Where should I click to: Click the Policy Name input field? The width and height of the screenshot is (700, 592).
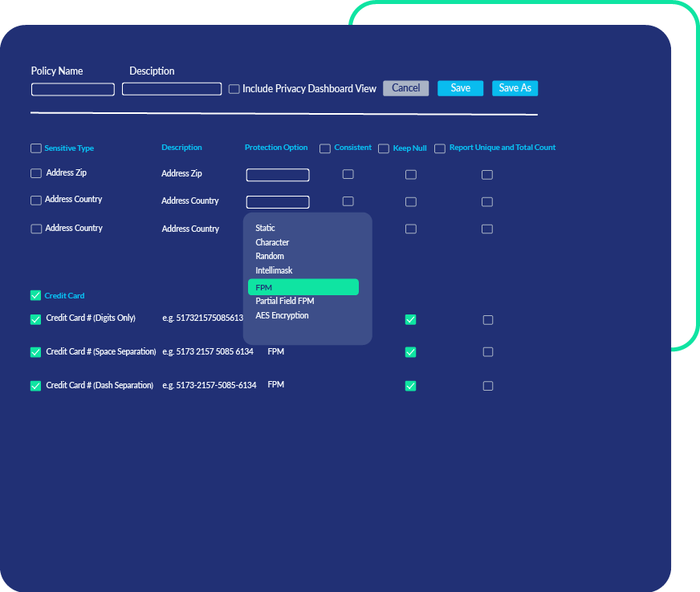click(72, 89)
